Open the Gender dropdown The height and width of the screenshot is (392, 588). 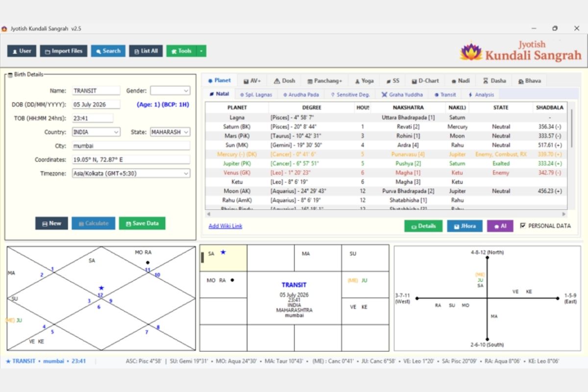click(x=170, y=91)
